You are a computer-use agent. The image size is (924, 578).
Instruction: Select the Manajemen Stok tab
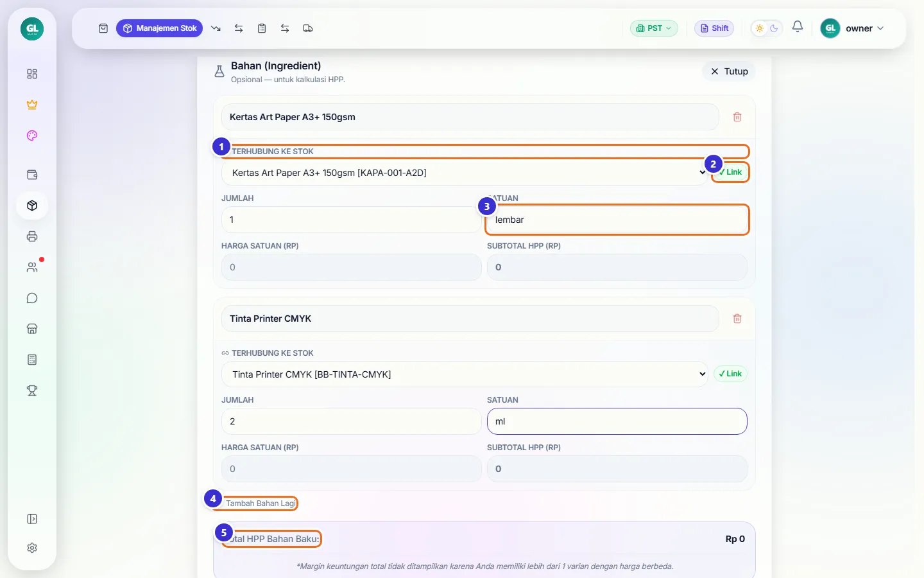[159, 28]
